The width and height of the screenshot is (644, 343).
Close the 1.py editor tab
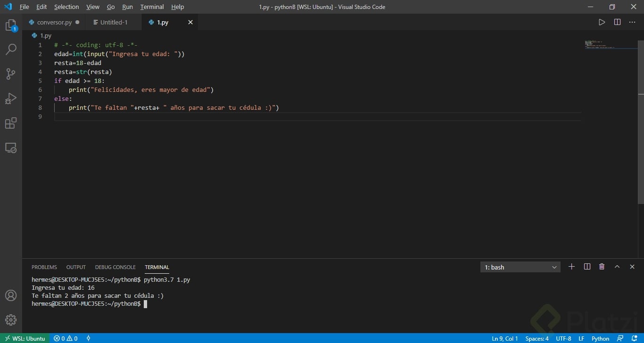coord(190,22)
